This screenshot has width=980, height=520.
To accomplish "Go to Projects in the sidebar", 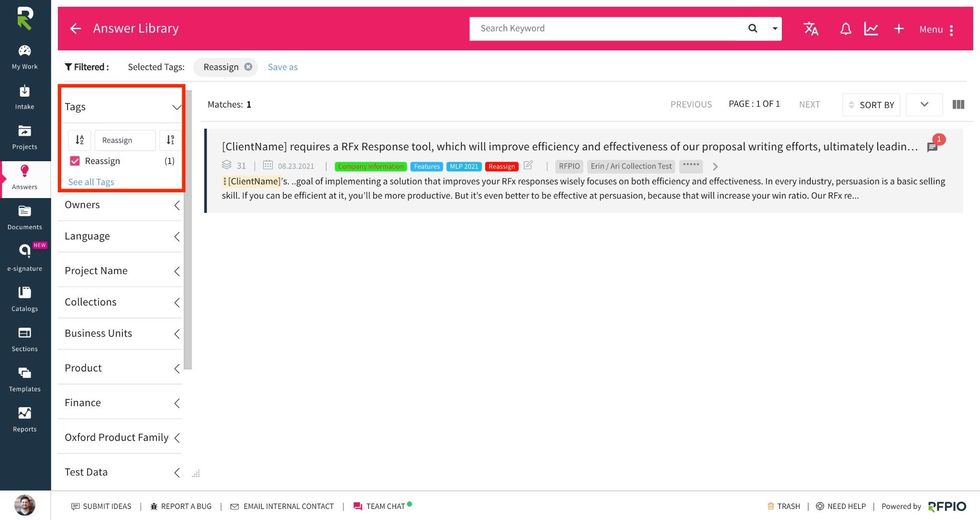I will 24,137.
